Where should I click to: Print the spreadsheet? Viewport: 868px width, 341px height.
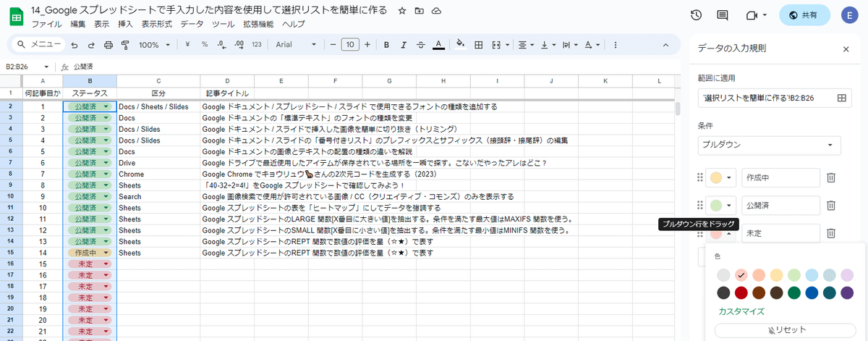[109, 45]
